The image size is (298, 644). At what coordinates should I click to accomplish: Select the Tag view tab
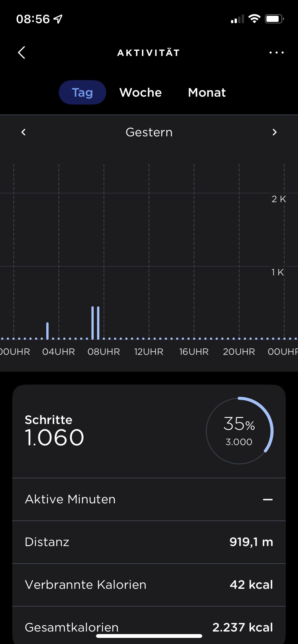[x=82, y=92]
